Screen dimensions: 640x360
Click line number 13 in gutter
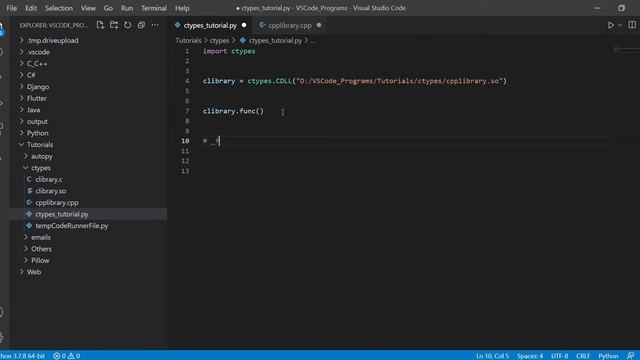pyautogui.click(x=185, y=171)
